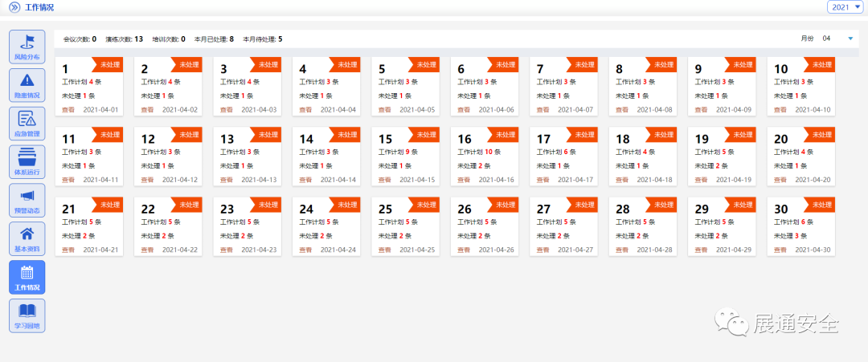This screenshot has height=362, width=868.
Task: Click 本月已处理 8 statistic
Action: tap(214, 39)
